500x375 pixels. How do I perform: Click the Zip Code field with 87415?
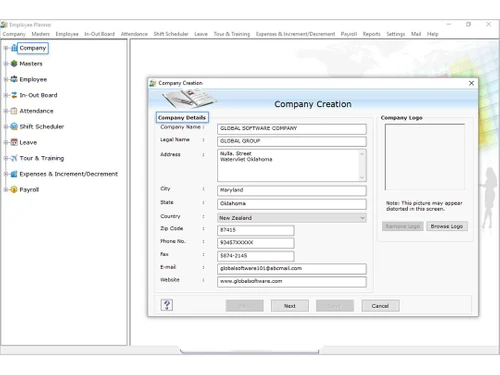pyautogui.click(x=256, y=230)
